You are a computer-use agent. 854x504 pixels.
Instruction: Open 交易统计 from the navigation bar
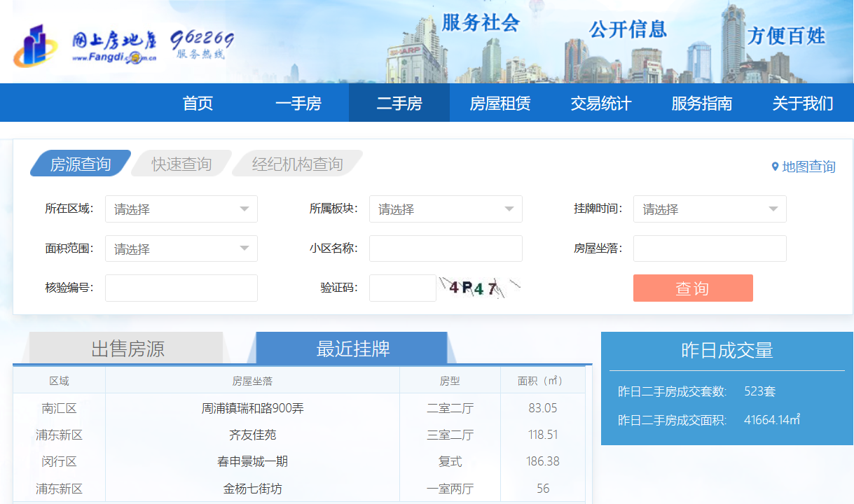600,104
